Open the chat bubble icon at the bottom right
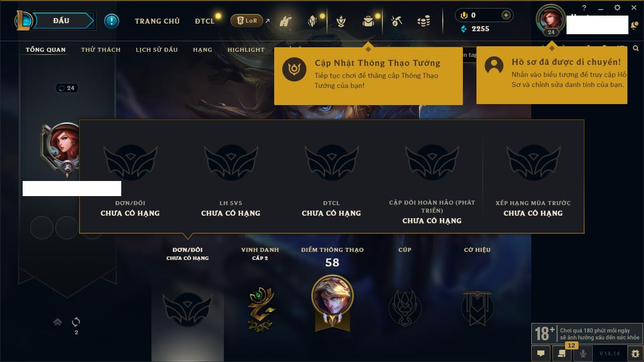The height and width of the screenshot is (362, 644). [541, 353]
